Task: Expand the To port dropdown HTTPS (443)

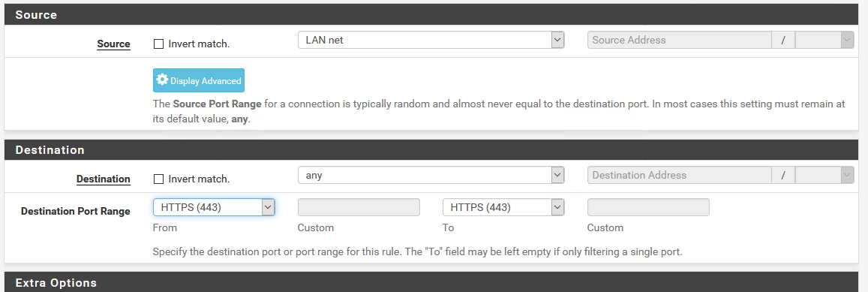Action: point(503,207)
